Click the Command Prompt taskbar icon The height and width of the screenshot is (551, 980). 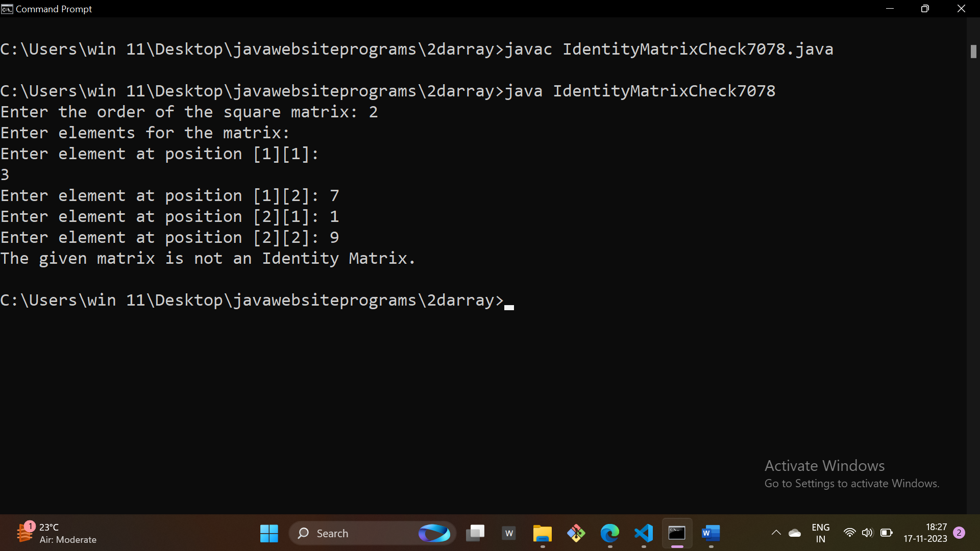(677, 533)
